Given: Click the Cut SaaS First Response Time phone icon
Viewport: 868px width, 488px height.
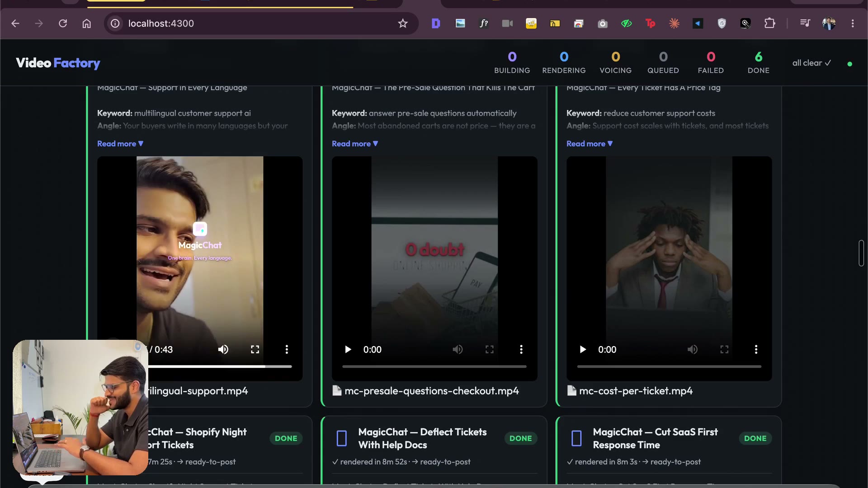Looking at the screenshot, I should coord(576,438).
